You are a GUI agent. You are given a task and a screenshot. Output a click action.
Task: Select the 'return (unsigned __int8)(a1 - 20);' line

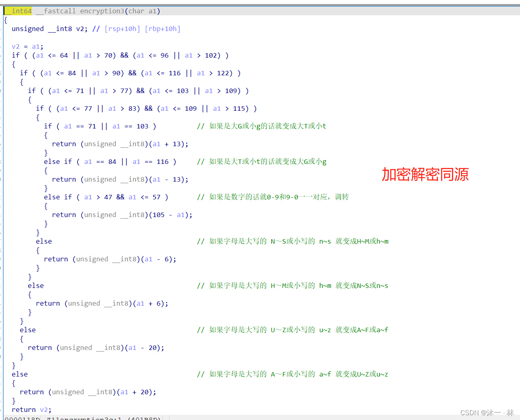click(96, 348)
